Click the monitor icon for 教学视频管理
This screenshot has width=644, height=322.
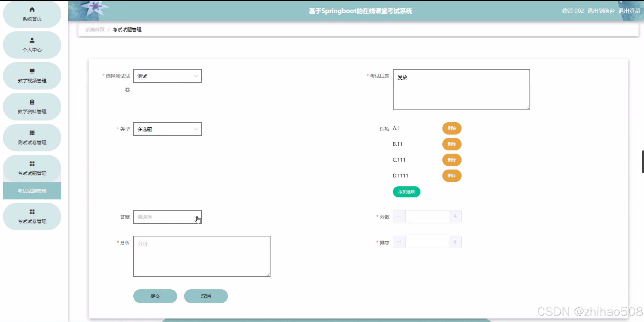point(32,71)
